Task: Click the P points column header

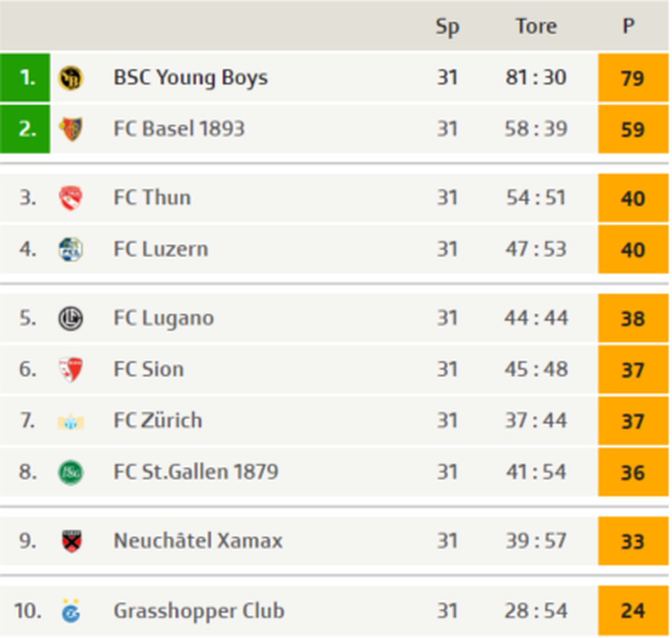Action: pyautogui.click(x=628, y=26)
